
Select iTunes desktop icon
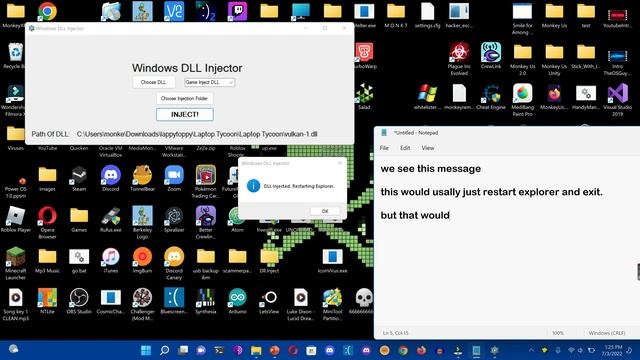[x=111, y=260]
